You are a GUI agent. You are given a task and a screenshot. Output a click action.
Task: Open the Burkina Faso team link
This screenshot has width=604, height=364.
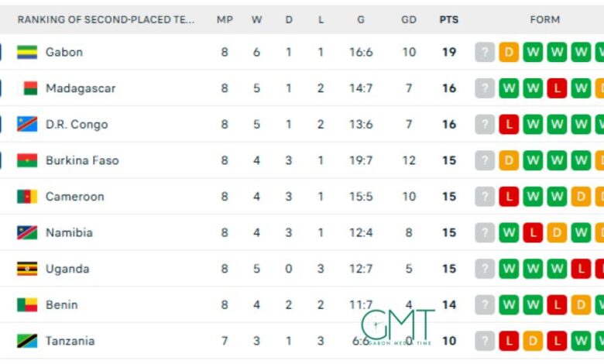[x=81, y=160]
